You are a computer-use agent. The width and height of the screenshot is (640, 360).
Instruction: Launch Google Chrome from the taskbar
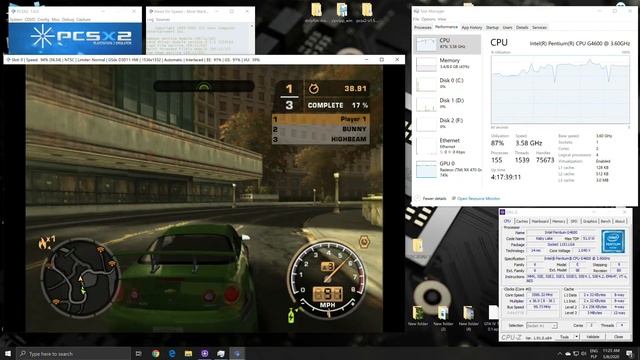[x=156, y=353]
